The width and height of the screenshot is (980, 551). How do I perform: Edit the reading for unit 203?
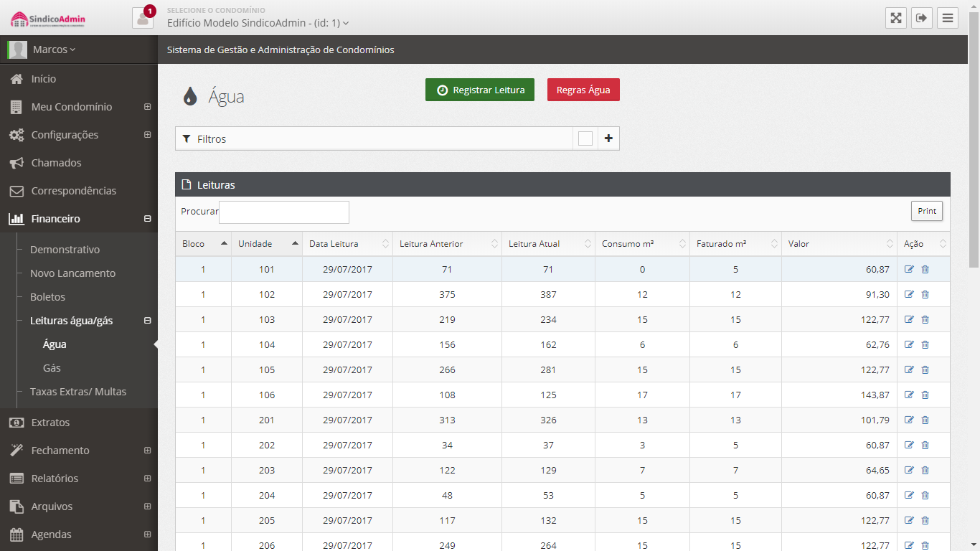(x=909, y=470)
